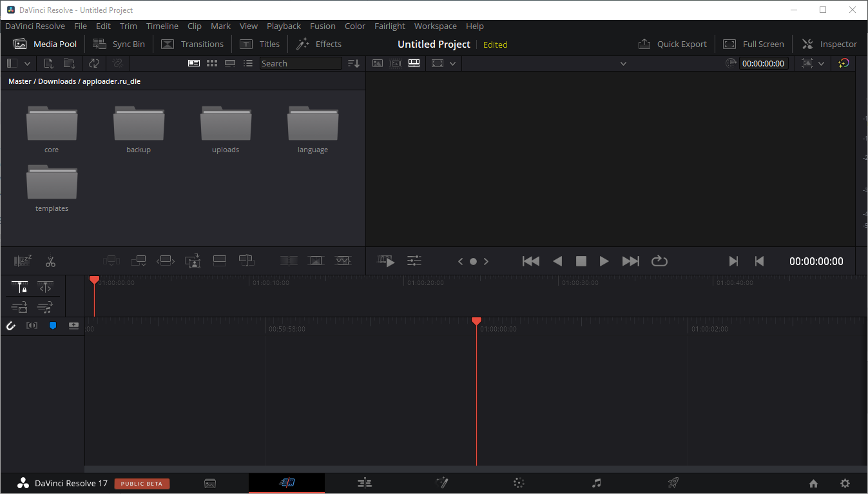Switch viewer to Timeline mode
The image size is (868, 494).
[414, 63]
